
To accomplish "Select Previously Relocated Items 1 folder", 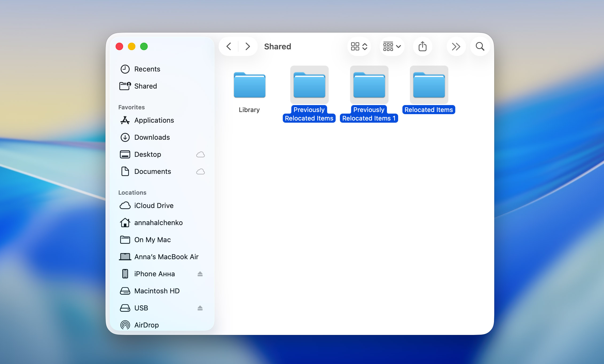I will [369, 85].
